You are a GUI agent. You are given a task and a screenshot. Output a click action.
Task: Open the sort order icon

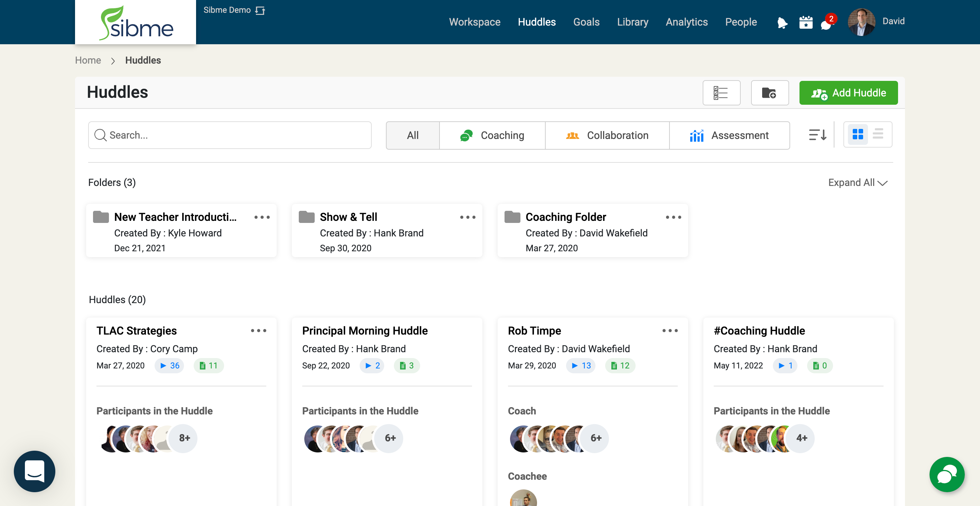[x=817, y=134]
